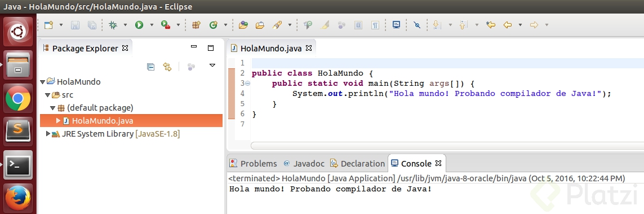Click the New Java Package icon
Screen dimensions: 644x214
(196, 25)
